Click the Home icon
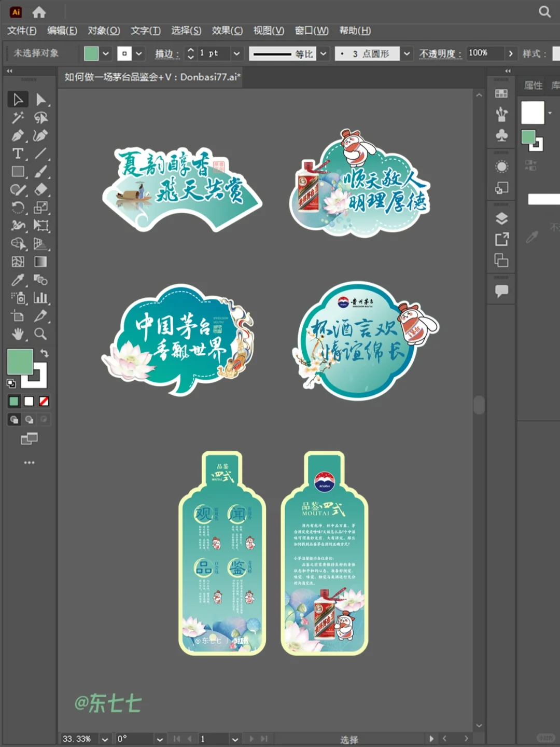560x747 pixels. (39, 12)
